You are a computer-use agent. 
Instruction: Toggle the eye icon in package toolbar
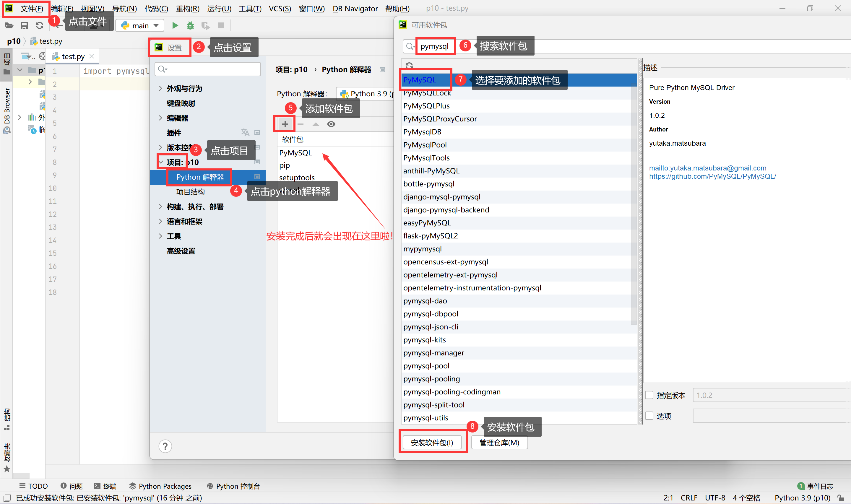click(x=331, y=124)
